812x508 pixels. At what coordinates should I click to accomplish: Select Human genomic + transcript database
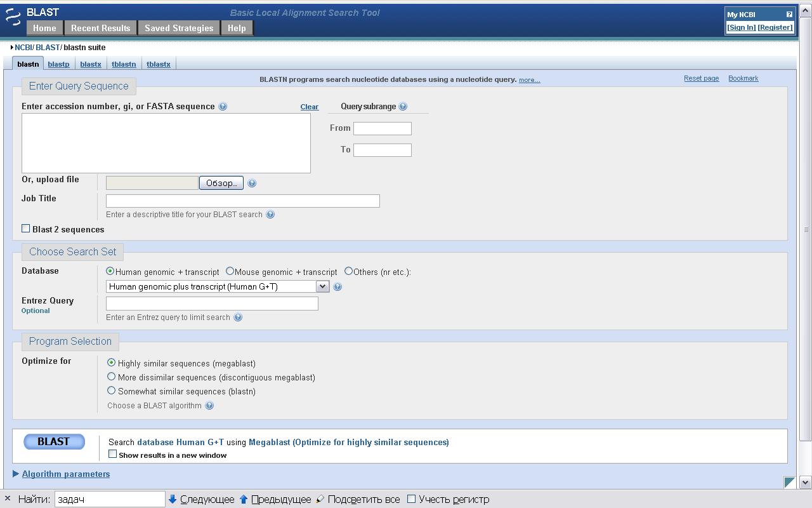coord(110,271)
